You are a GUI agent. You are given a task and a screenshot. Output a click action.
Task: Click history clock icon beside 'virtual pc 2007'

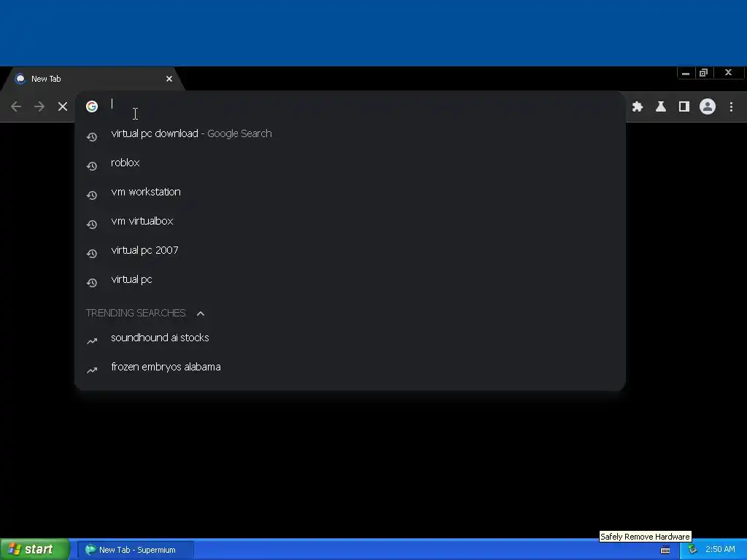[92, 254]
